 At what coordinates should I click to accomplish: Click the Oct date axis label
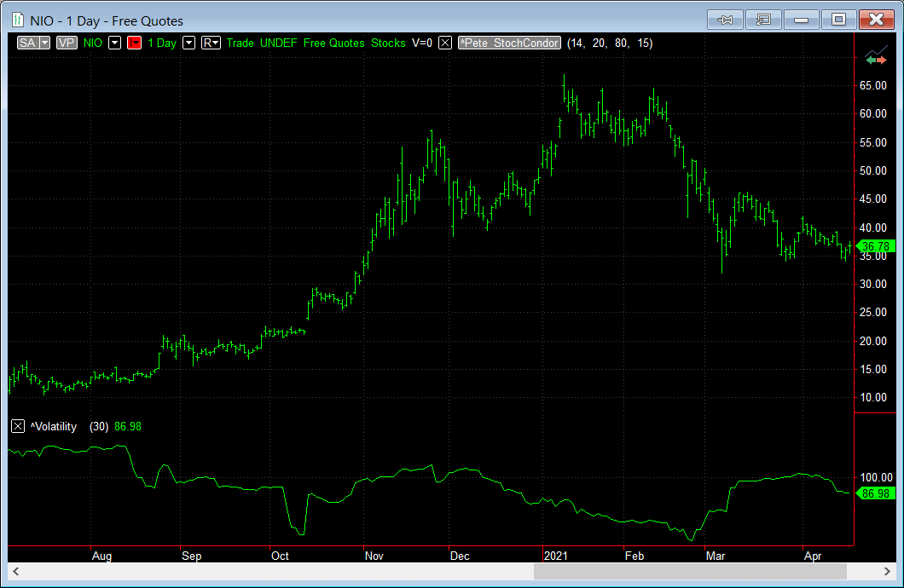pos(280,556)
